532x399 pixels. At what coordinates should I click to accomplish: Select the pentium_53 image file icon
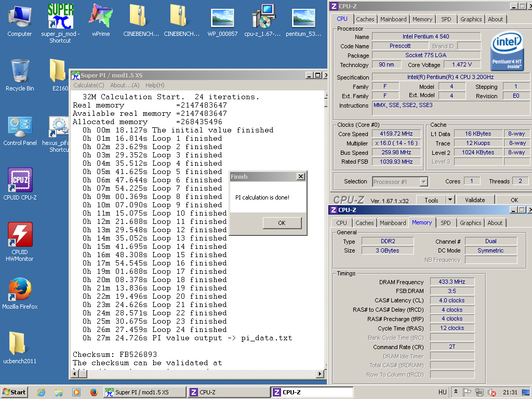tap(303, 20)
